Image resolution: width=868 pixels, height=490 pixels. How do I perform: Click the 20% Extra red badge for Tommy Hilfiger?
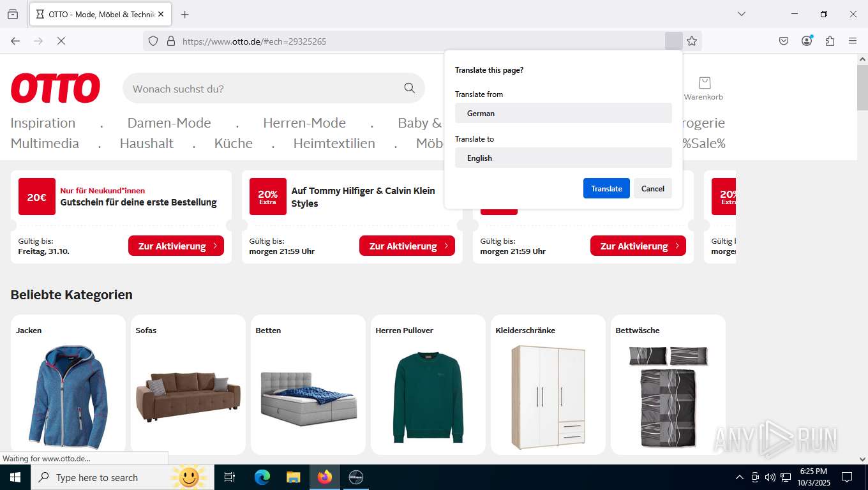click(x=268, y=197)
